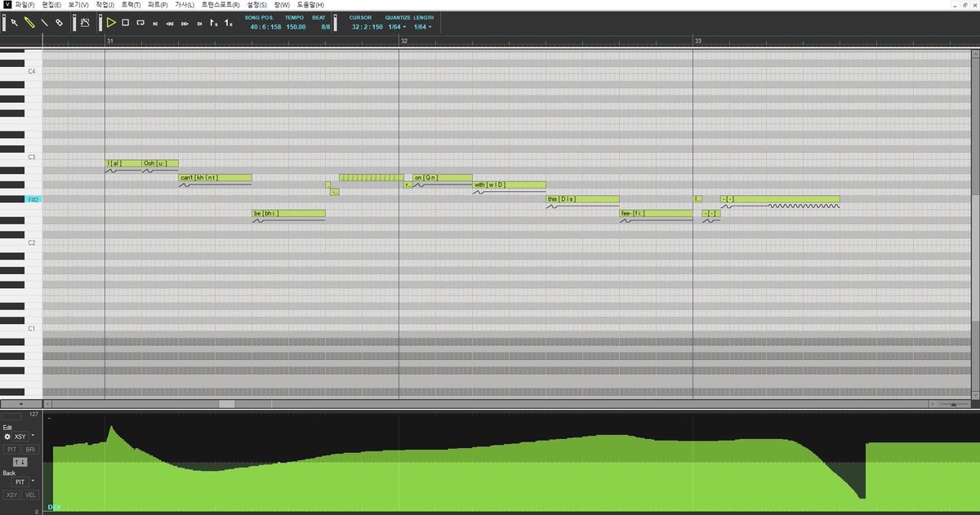Open the 트랜스포트(R) menu
The height and width of the screenshot is (515, 980).
click(x=221, y=5)
